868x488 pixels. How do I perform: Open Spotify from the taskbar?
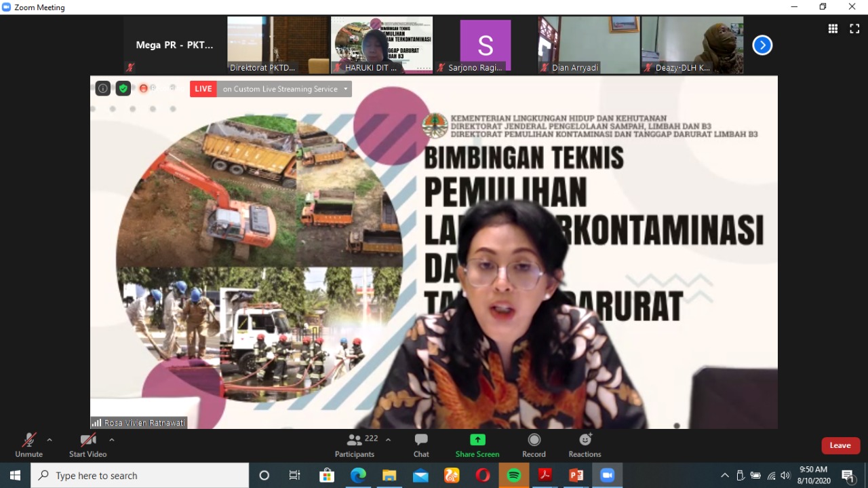point(514,476)
